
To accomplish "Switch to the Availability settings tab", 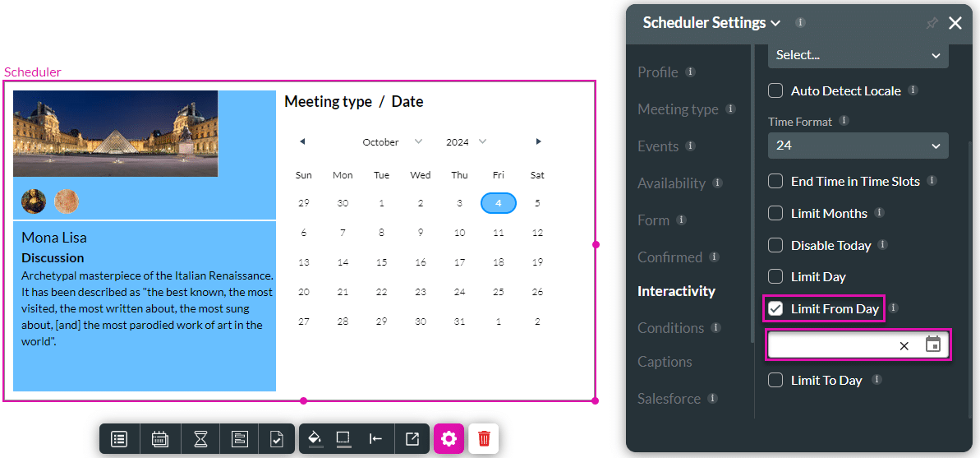I will pyautogui.click(x=671, y=183).
